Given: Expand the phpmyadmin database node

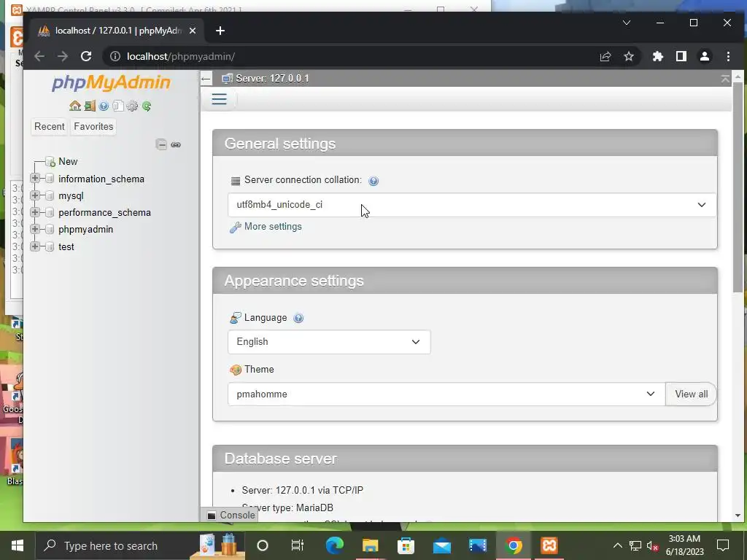Looking at the screenshot, I should (x=35, y=229).
